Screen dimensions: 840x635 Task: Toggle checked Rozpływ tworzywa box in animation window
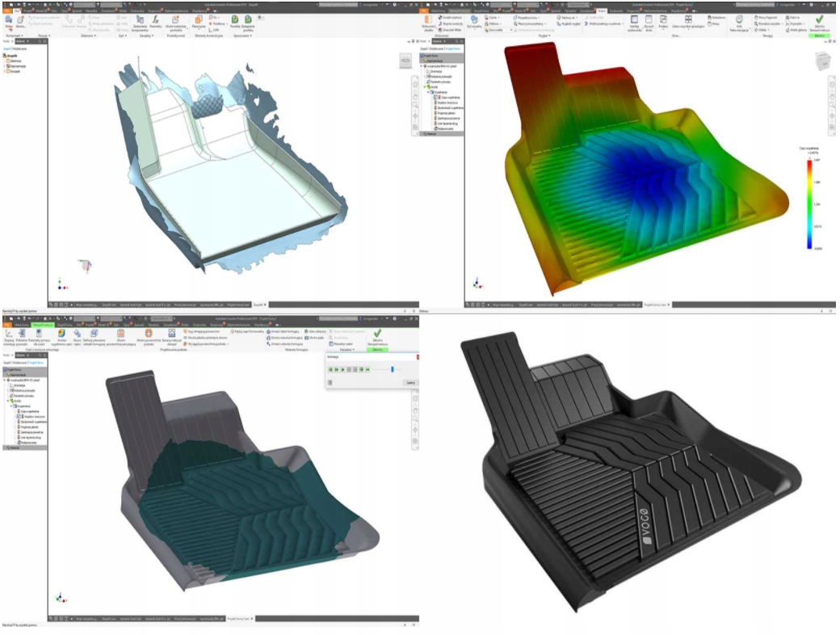point(18,415)
